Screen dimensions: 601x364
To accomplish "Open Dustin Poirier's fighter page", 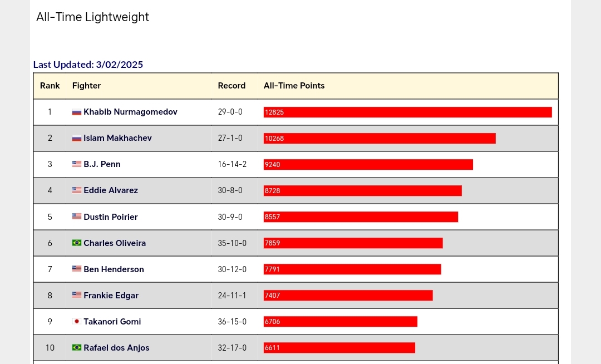I will coord(110,217).
